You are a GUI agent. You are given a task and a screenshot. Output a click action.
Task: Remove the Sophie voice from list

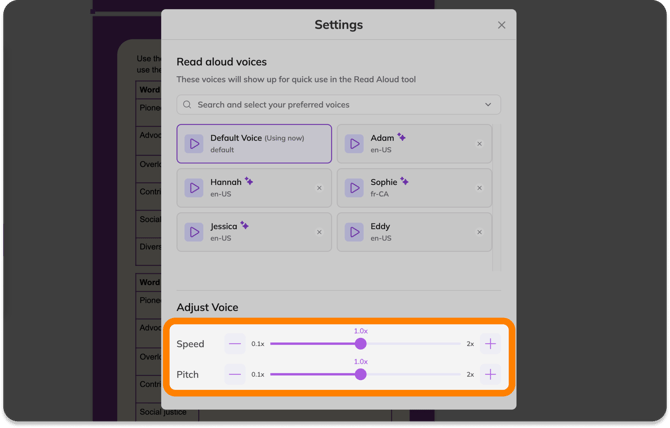click(479, 188)
